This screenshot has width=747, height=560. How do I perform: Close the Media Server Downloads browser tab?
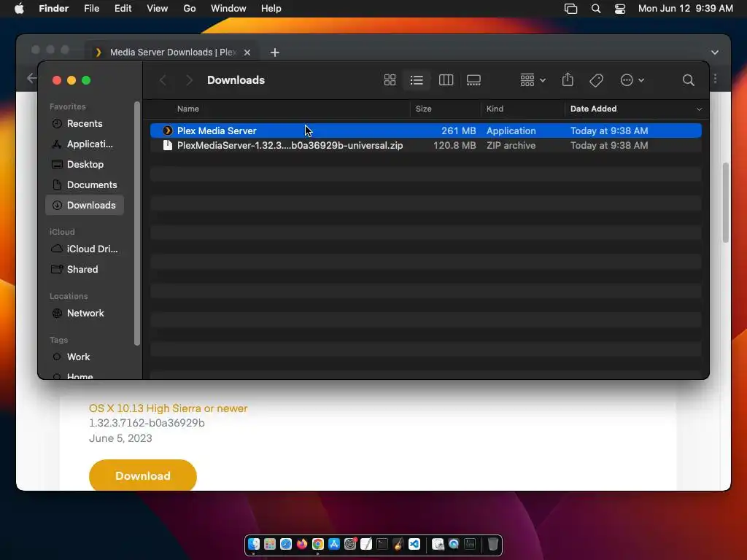(247, 52)
